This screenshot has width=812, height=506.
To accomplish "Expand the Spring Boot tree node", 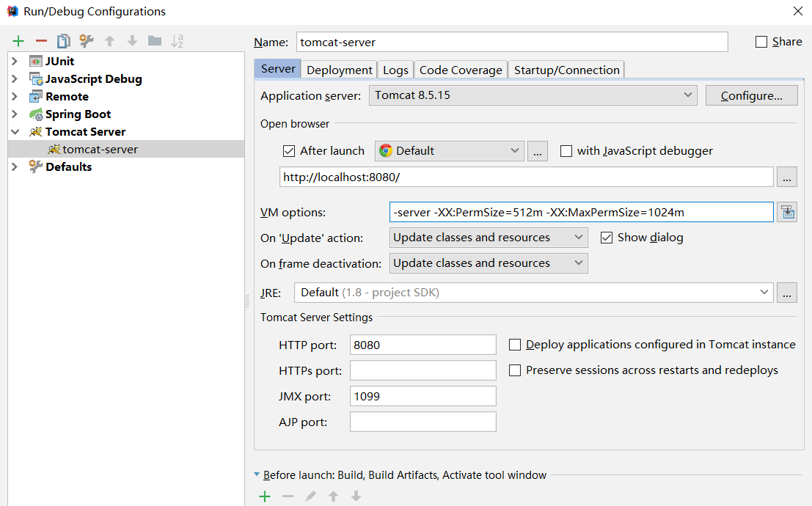I will click(15, 114).
